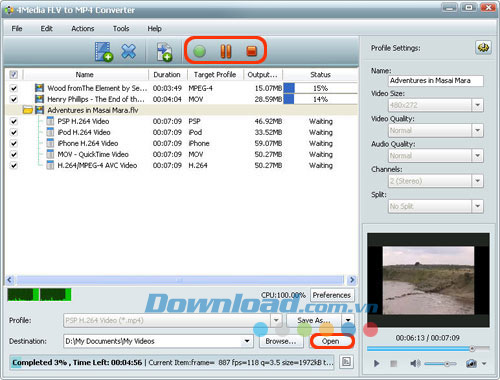This screenshot has width=500, height=380.
Task: Click the orange Pause conversion icon
Action: (226, 51)
